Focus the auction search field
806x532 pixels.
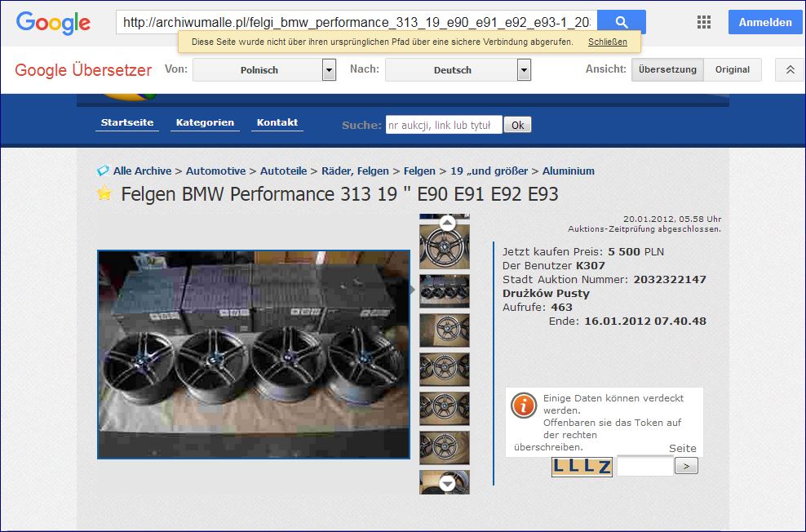pos(444,125)
